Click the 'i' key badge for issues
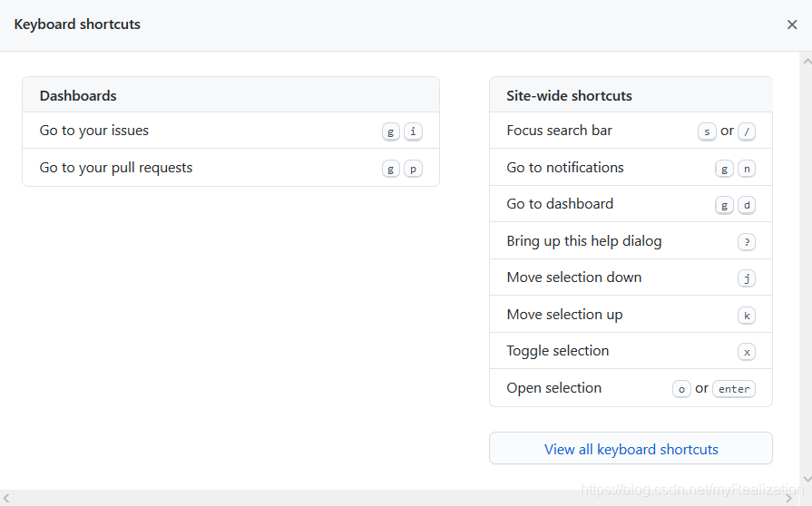This screenshot has width=812, height=506. click(413, 131)
